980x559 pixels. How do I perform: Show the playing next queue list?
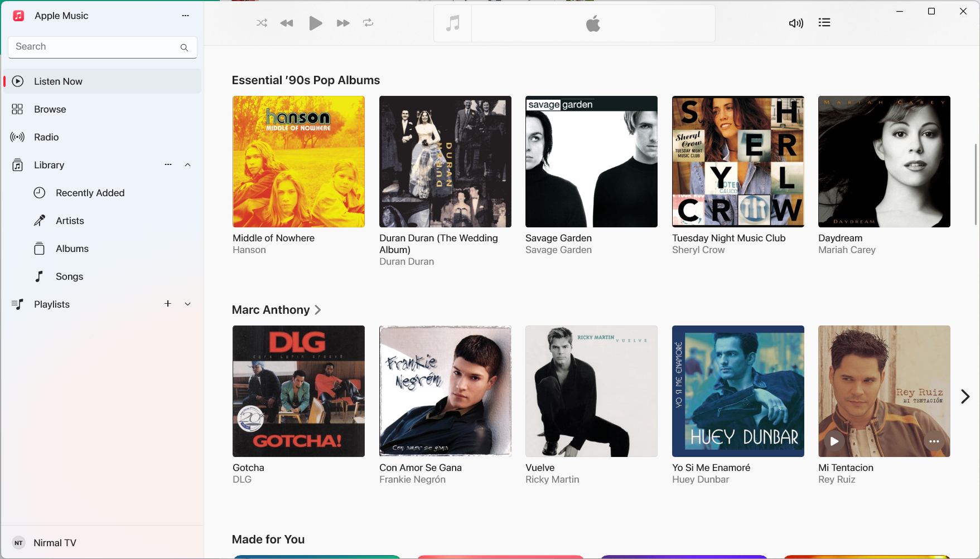tap(824, 22)
